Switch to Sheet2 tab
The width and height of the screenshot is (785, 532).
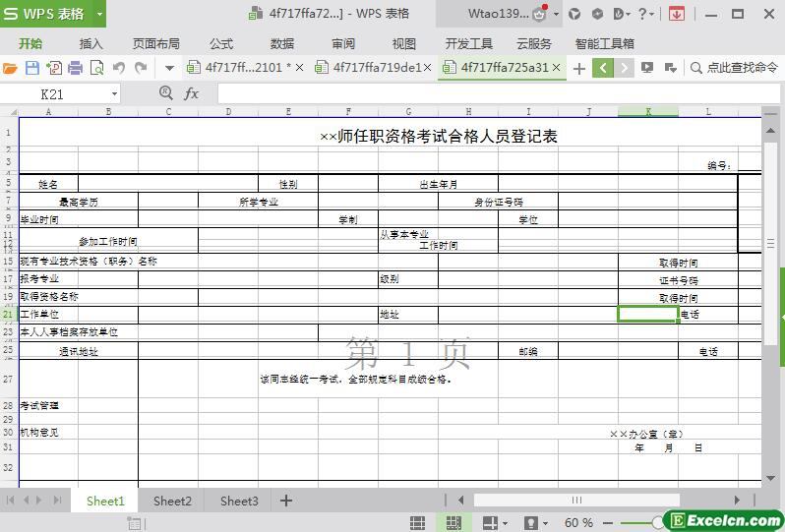pos(172,501)
